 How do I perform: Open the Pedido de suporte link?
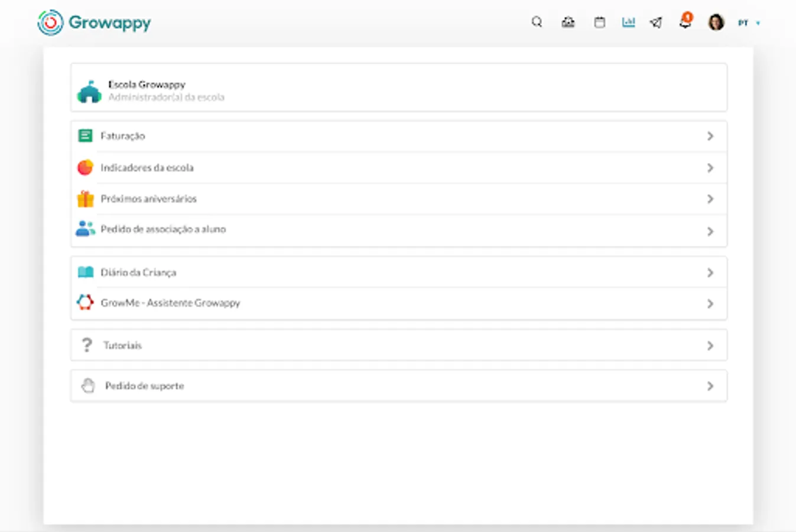(x=399, y=386)
